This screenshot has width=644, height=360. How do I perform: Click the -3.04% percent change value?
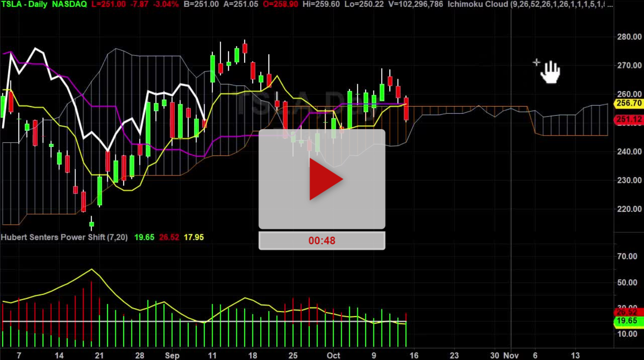[x=166, y=4]
